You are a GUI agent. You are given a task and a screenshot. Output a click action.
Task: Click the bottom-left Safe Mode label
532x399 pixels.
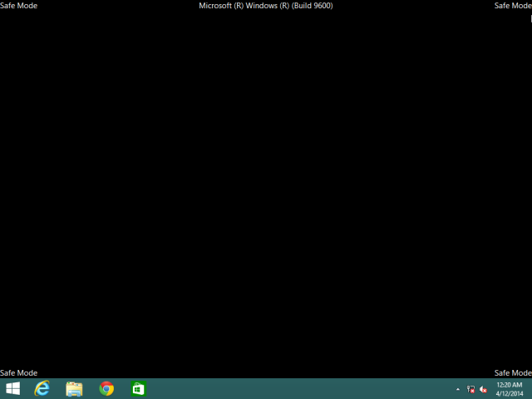[18, 373]
